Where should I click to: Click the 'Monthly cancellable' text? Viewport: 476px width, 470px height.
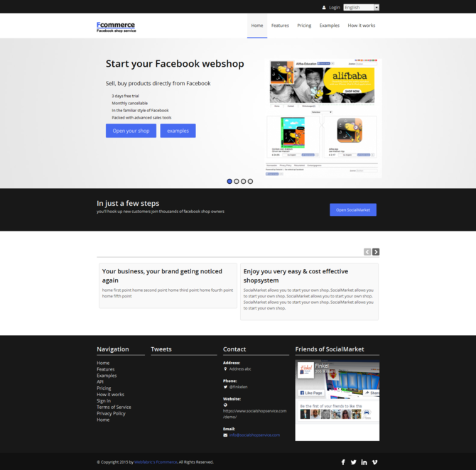tap(129, 103)
